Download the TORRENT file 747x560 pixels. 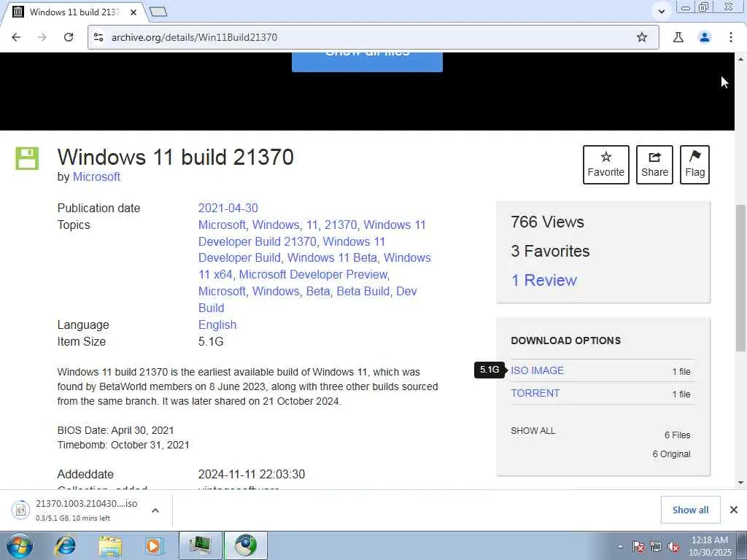(535, 393)
